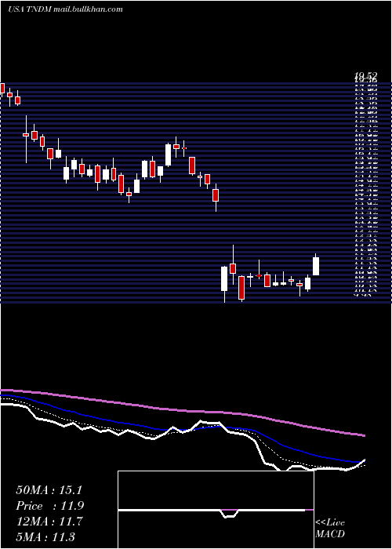Image resolution: width=392 pixels, height=549 pixels.
Task: Select the '12MA : 11.7' label
Action: [49, 522]
